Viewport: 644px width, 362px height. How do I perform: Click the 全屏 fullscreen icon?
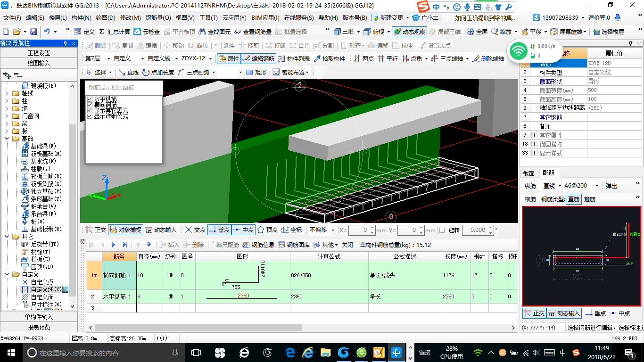tap(477, 32)
